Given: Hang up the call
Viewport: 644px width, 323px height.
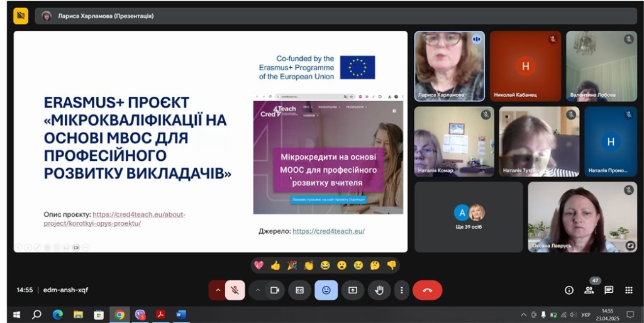Looking at the screenshot, I should click(x=428, y=290).
